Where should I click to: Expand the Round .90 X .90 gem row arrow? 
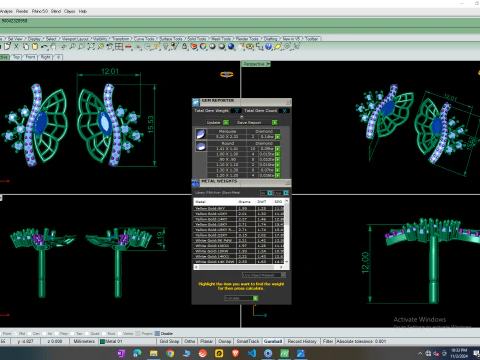[x=277, y=159]
